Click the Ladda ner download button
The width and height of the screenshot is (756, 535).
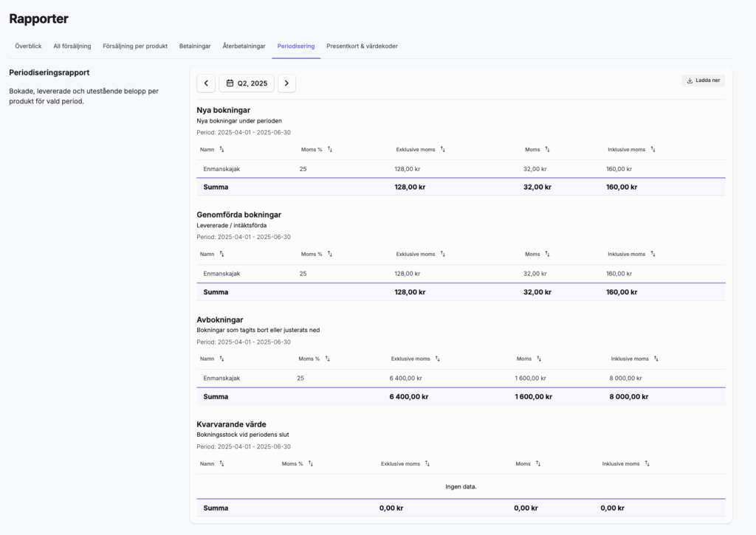(x=703, y=80)
